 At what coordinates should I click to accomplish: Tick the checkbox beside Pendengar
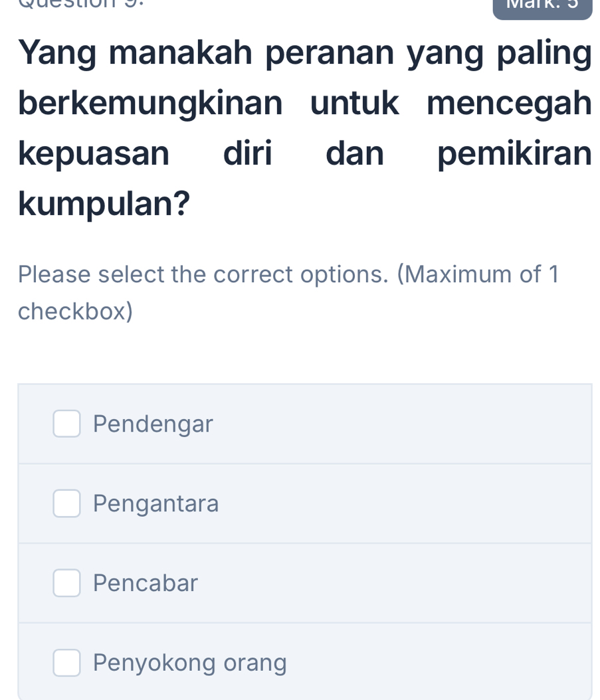point(66,424)
